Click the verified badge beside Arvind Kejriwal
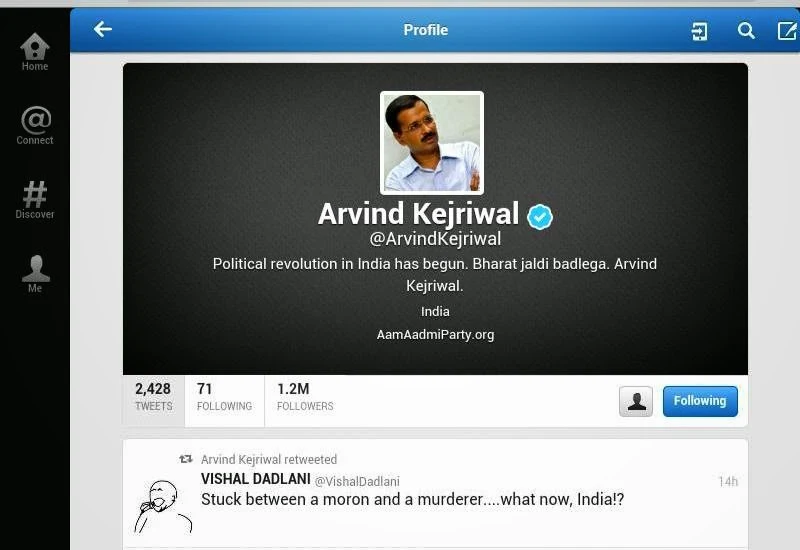Screen dimensions: 800x550 point(540,216)
